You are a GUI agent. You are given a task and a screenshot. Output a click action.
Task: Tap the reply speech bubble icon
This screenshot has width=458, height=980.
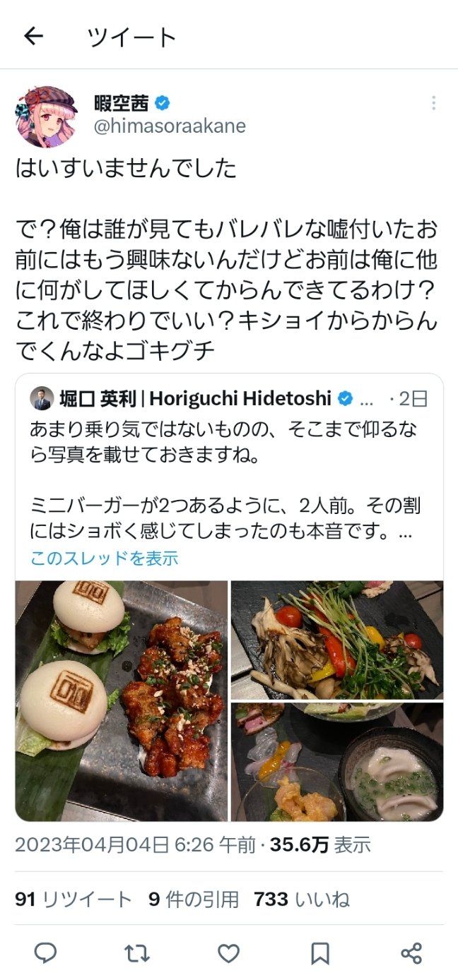[46, 954]
